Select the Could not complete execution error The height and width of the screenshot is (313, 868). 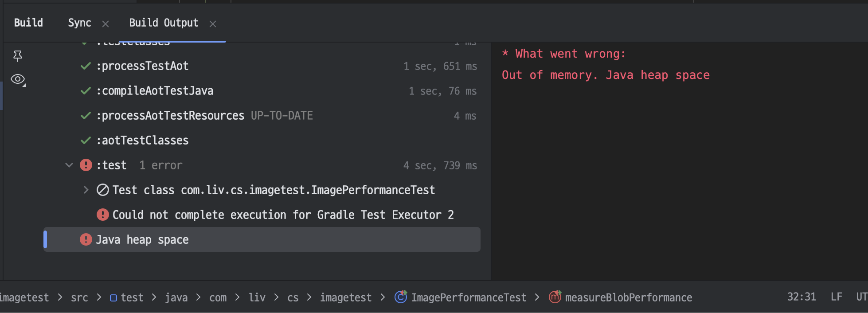[x=283, y=215]
